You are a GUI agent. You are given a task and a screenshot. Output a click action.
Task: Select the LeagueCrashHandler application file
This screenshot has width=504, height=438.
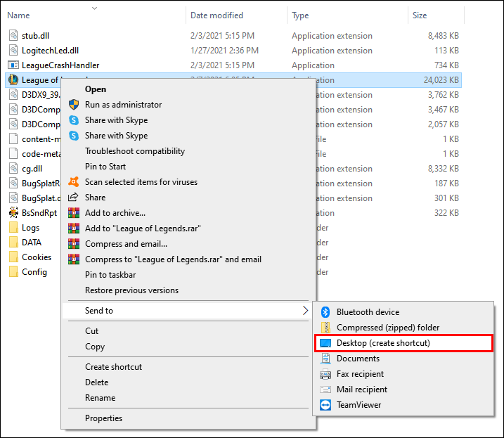tap(60, 65)
